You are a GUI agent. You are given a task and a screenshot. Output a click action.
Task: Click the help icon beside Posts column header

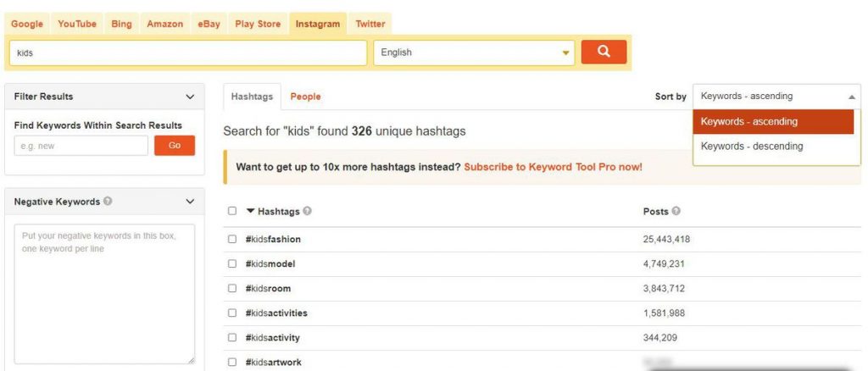pos(676,211)
